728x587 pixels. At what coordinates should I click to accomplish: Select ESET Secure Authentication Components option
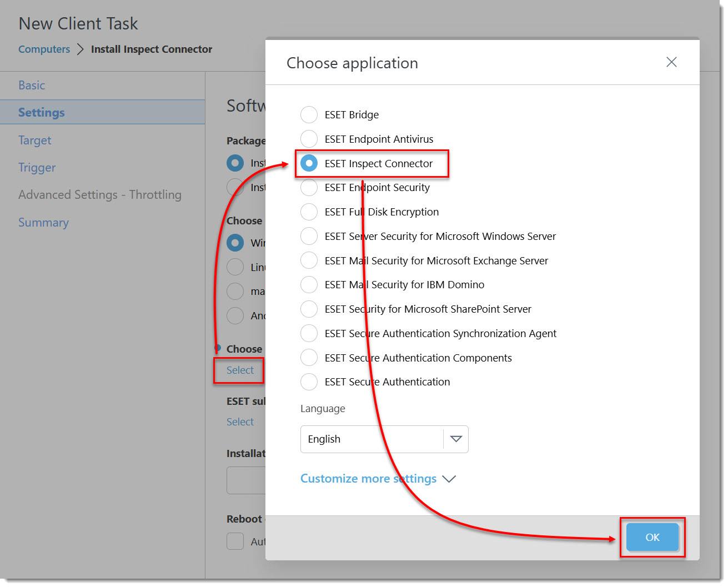(x=309, y=358)
